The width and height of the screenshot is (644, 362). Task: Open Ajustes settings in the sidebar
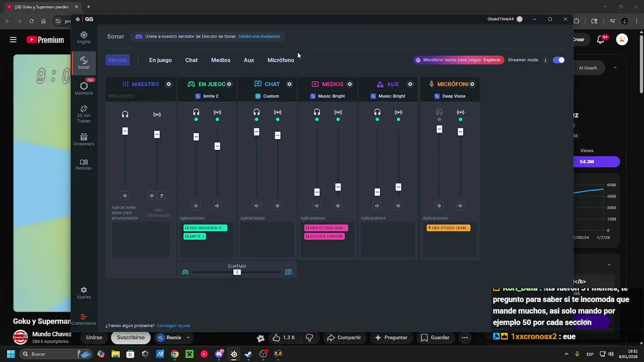pyautogui.click(x=84, y=293)
